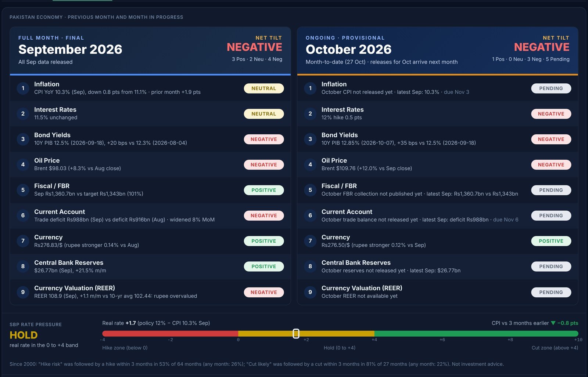Viewport: 588px width, 377px height.
Task: Click POSITIVE badge on September Central Bank Reserves
Action: click(264, 267)
